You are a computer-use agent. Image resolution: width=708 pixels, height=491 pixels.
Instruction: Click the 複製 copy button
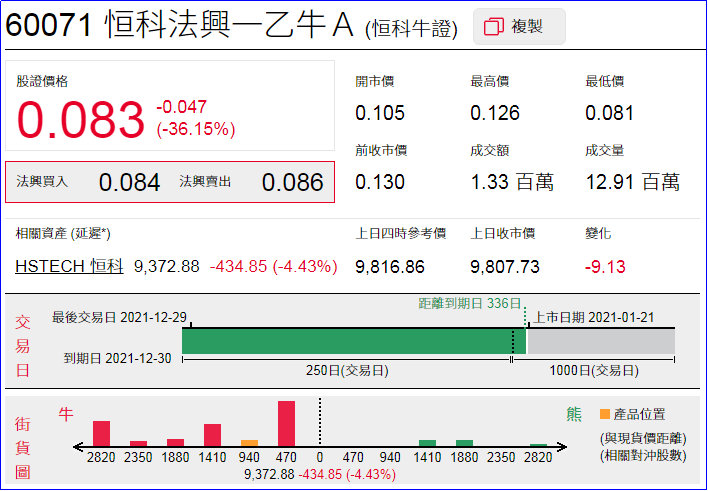pyautogui.click(x=519, y=26)
